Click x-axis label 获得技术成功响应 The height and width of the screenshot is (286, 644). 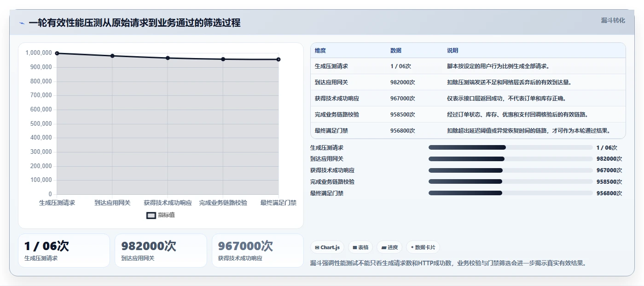pyautogui.click(x=168, y=203)
